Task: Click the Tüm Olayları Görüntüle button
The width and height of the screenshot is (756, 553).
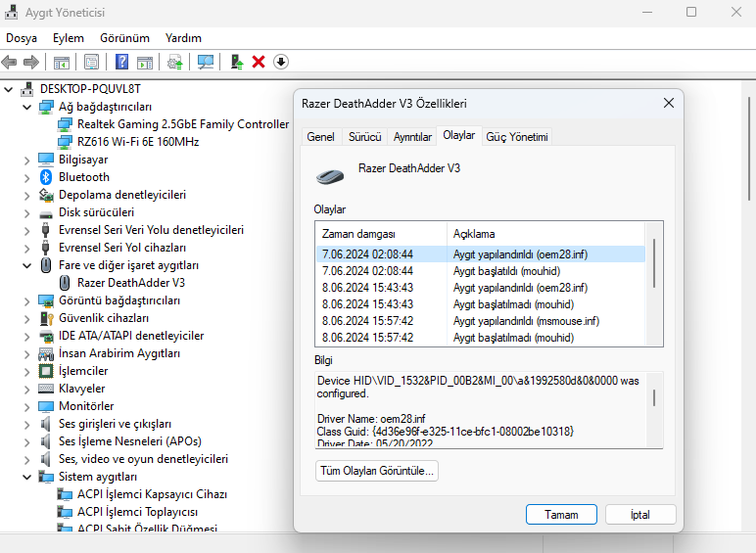Action: tap(377, 471)
